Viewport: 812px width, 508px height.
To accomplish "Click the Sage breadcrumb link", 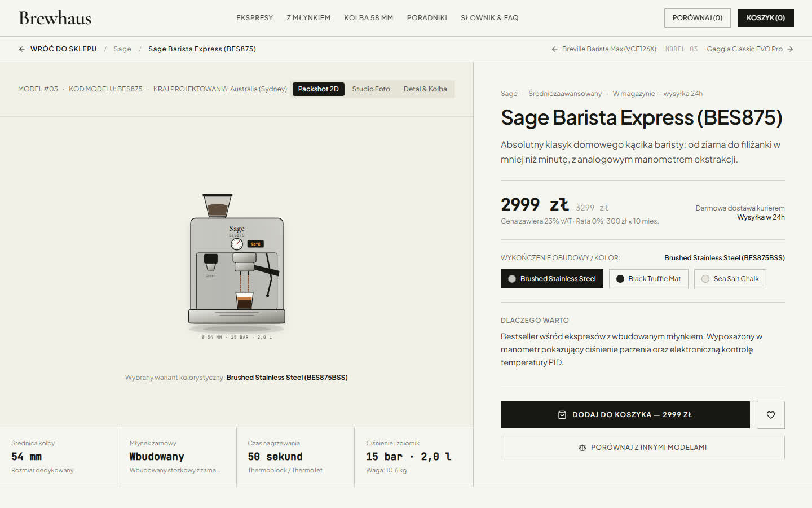I will [x=122, y=49].
